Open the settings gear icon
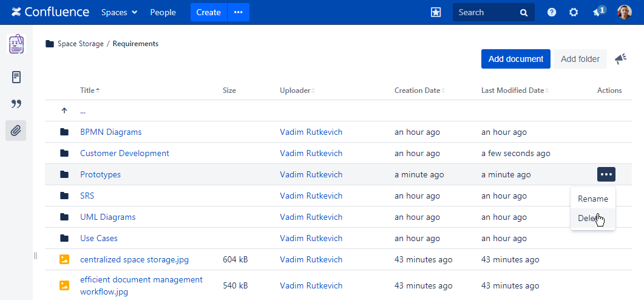 [x=574, y=12]
